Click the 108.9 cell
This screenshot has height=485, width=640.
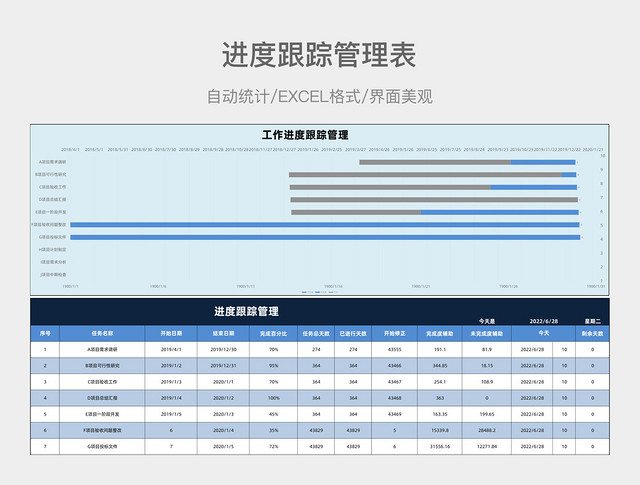(487, 382)
